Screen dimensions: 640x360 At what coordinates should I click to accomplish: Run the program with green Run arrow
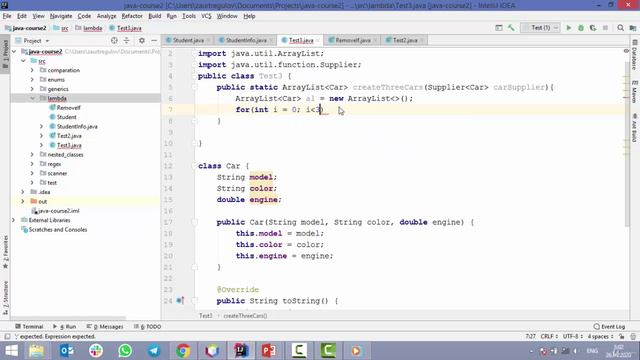point(569,28)
